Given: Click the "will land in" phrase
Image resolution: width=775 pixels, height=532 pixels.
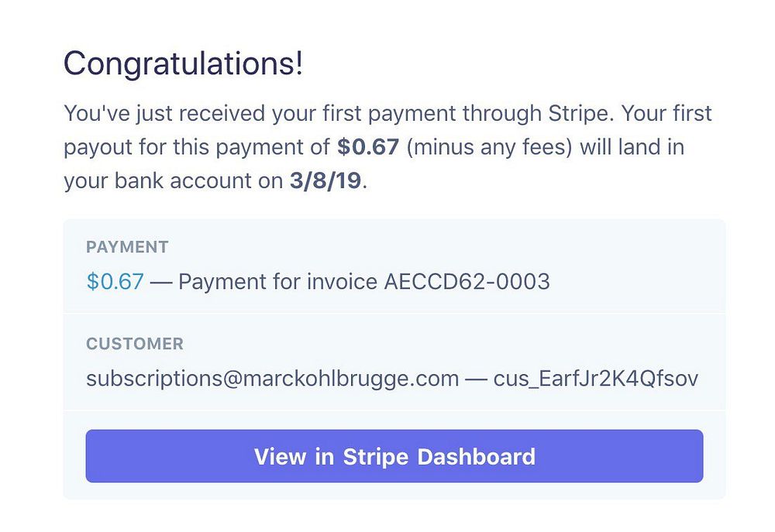Looking at the screenshot, I should [632, 147].
